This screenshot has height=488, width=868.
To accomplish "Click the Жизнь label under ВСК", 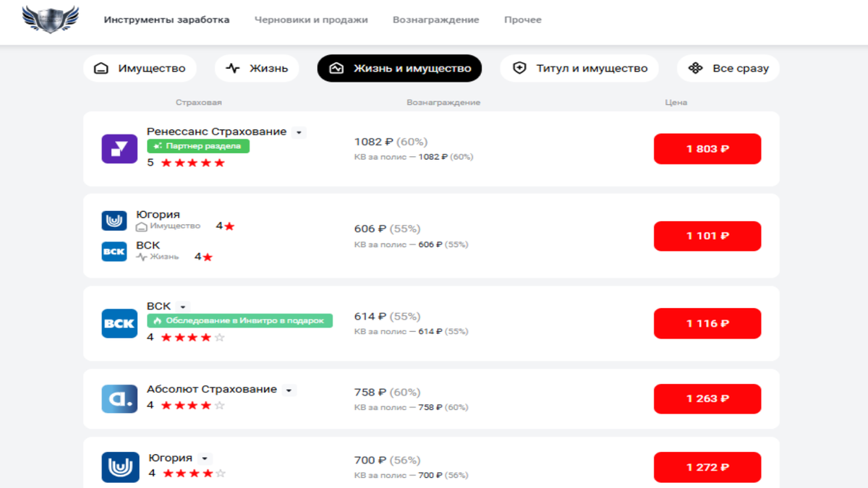I will (x=158, y=257).
